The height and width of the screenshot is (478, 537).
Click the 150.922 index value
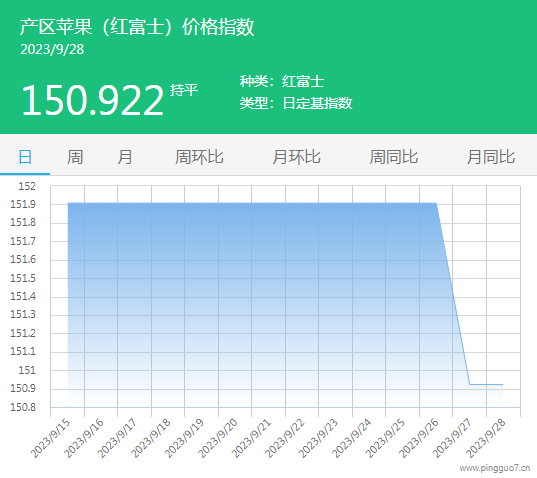tap(92, 100)
